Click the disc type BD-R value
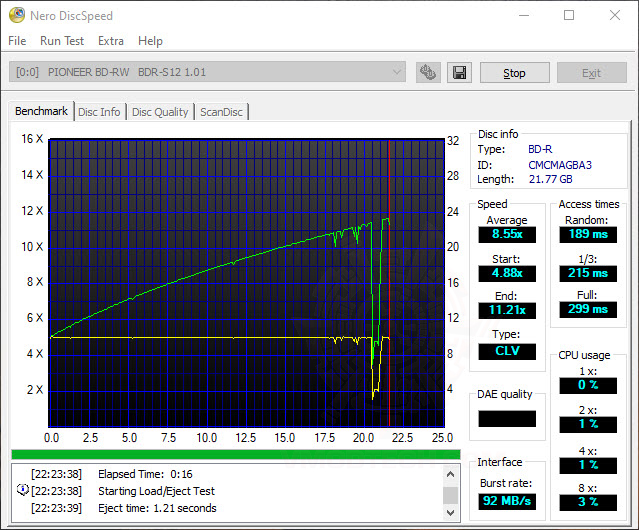Screen dimensions: 639x530 [x=540, y=149]
